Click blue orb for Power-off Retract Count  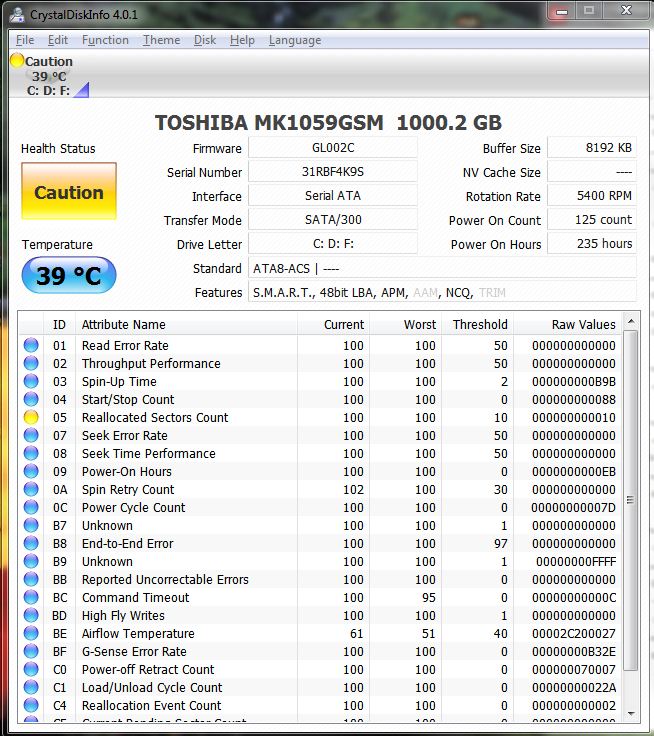[31, 669]
